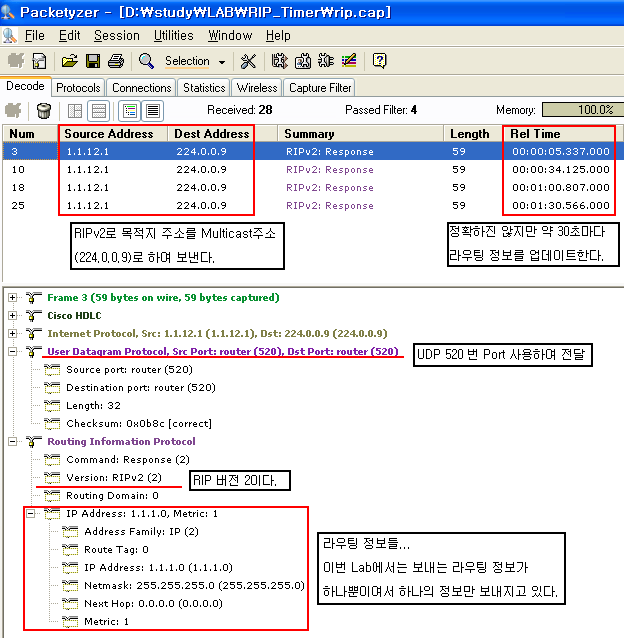Click the gear with plug icon
Image resolution: width=624 pixels, height=638 pixels.
pyautogui.click(x=326, y=61)
